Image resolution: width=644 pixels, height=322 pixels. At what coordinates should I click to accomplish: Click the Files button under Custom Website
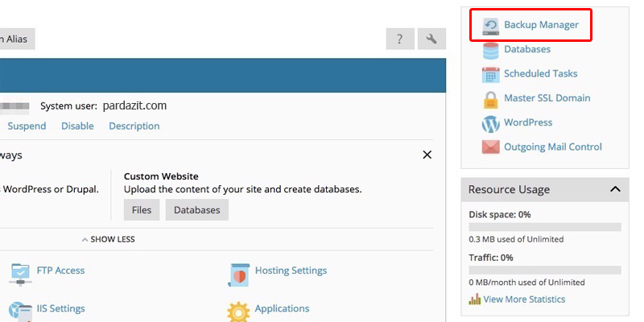[141, 210]
